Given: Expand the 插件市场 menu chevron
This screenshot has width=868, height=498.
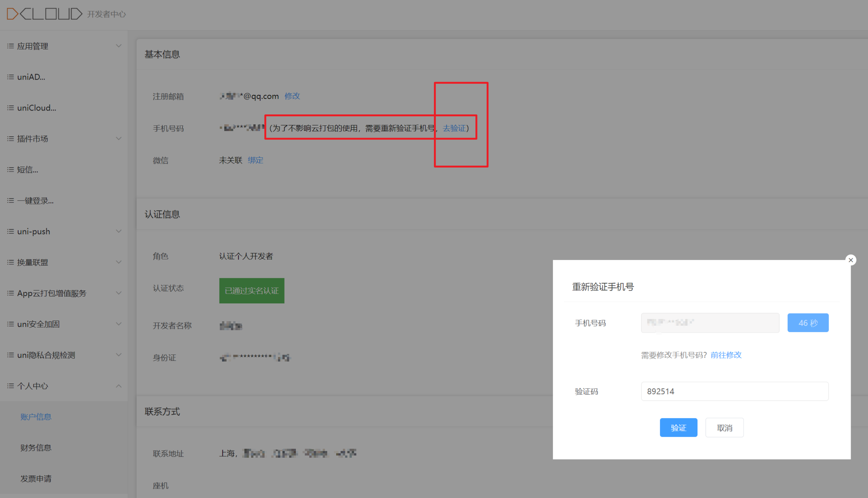Looking at the screenshot, I should coord(119,138).
